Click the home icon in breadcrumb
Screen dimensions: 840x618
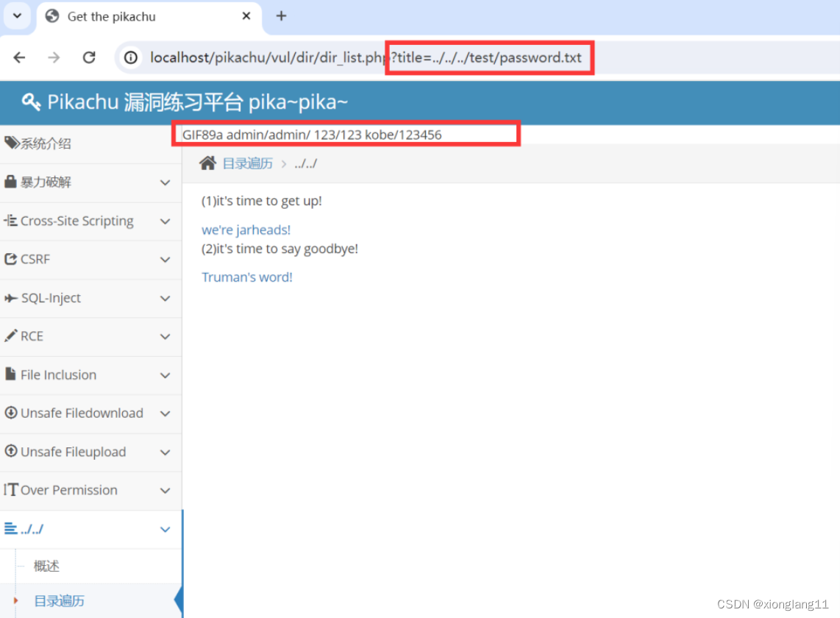pyautogui.click(x=208, y=163)
